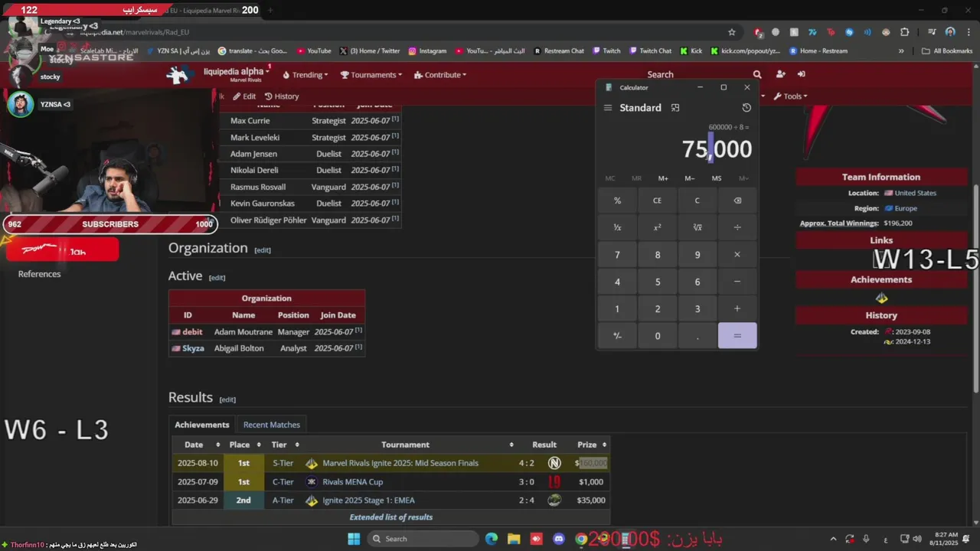Click the calculator plus key
The height and width of the screenshot is (551, 980).
click(x=737, y=308)
